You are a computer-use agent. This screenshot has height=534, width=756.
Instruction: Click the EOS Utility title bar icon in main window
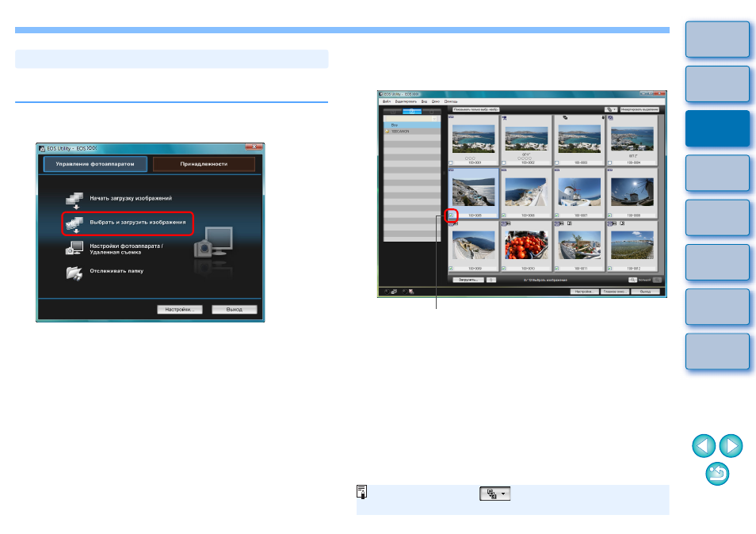pyautogui.click(x=42, y=148)
